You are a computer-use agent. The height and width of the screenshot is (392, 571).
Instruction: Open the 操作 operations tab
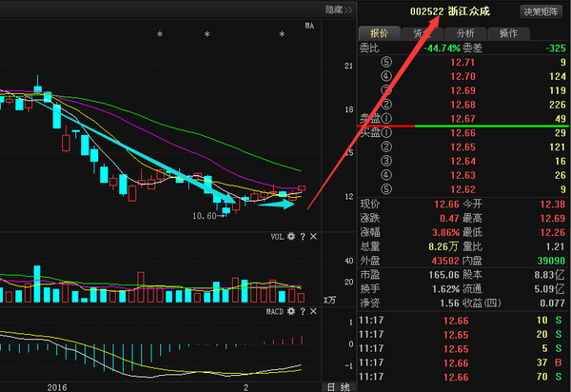click(x=508, y=32)
